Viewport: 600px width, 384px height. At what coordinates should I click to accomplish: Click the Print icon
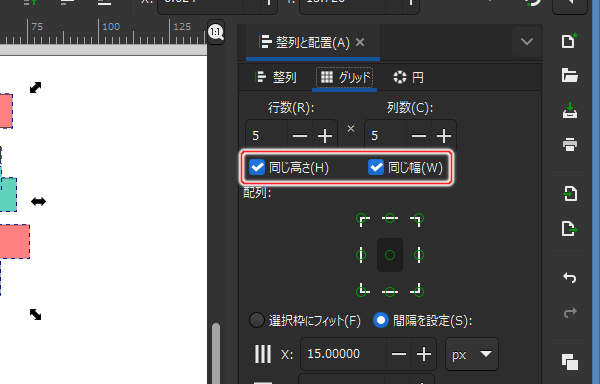(x=569, y=144)
